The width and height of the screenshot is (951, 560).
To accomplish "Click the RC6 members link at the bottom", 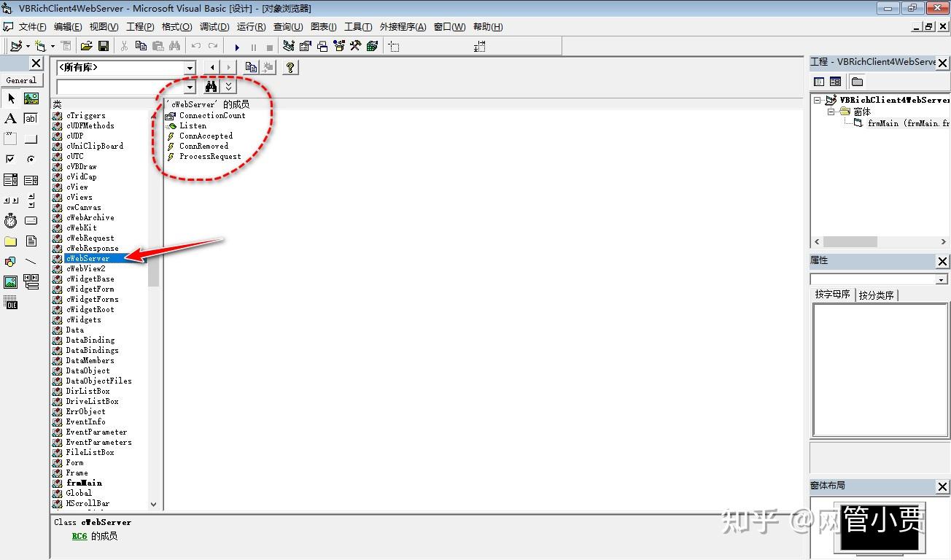I will tap(79, 536).
